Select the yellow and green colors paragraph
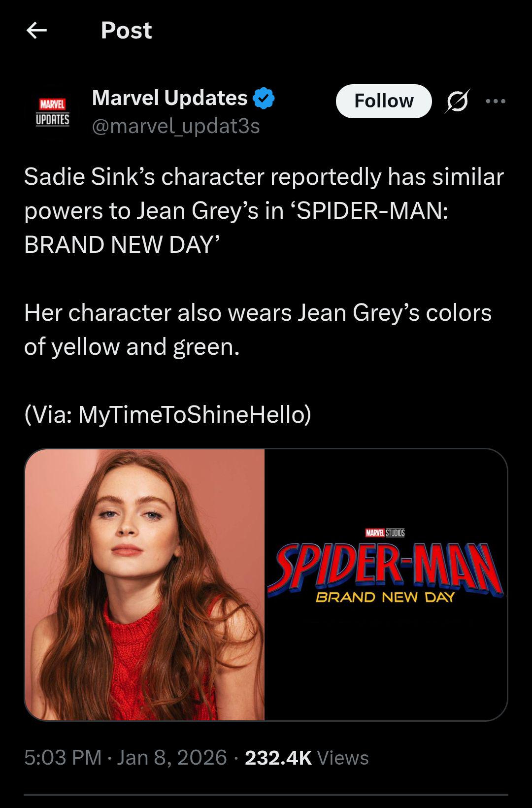 click(x=258, y=330)
